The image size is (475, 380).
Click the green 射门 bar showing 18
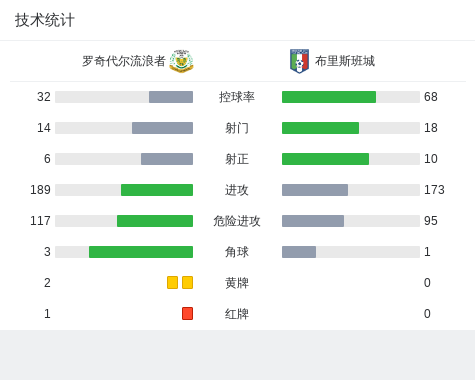[x=320, y=128]
